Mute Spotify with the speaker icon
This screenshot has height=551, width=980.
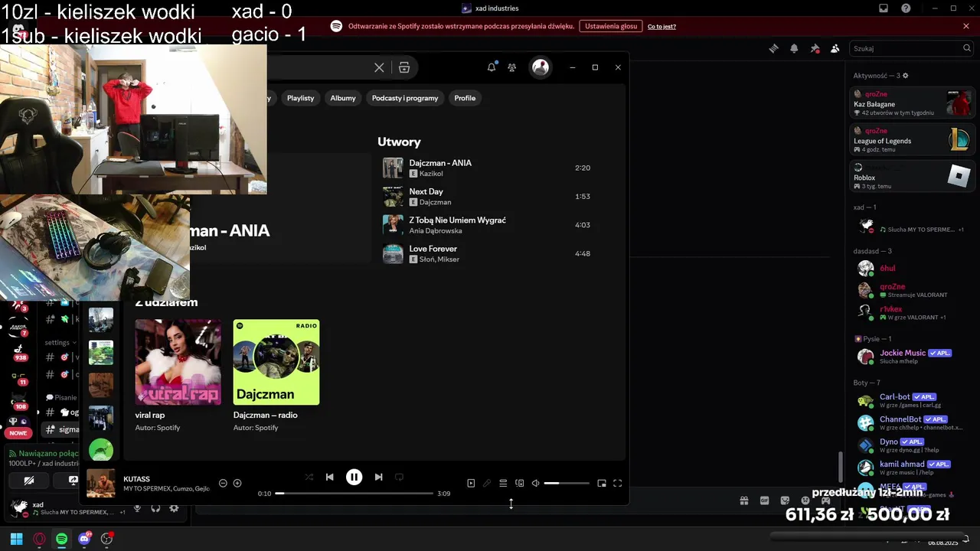click(536, 483)
